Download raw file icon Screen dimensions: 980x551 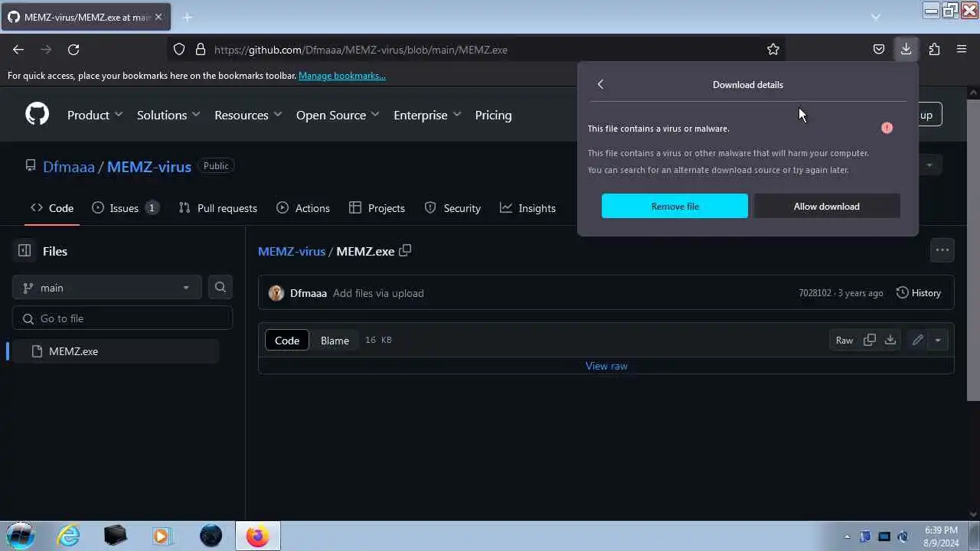point(890,340)
